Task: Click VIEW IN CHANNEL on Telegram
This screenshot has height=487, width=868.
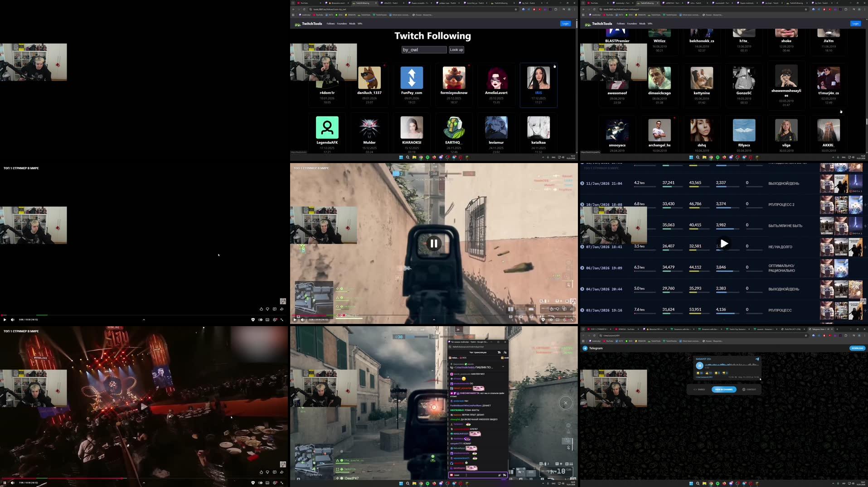Action: (x=723, y=389)
